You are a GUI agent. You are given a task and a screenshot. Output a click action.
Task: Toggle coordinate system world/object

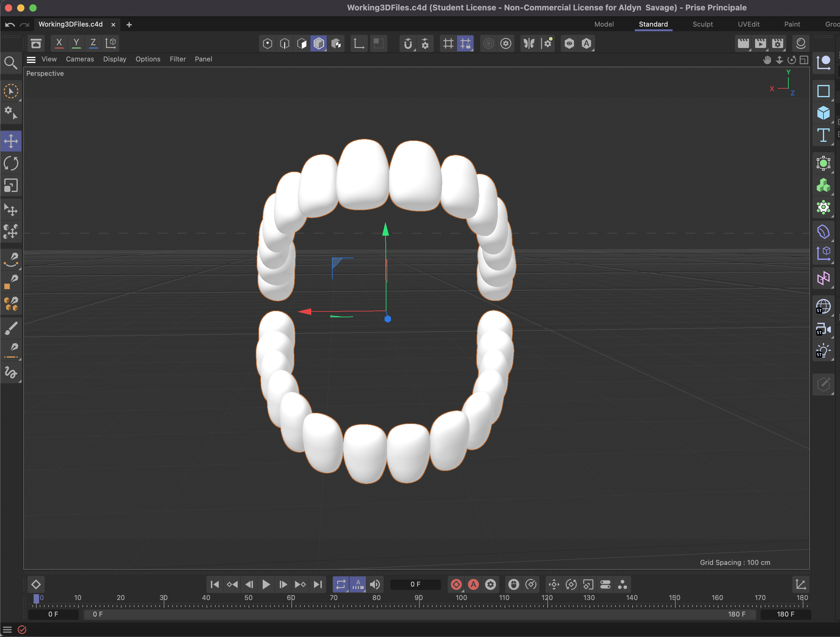click(111, 43)
